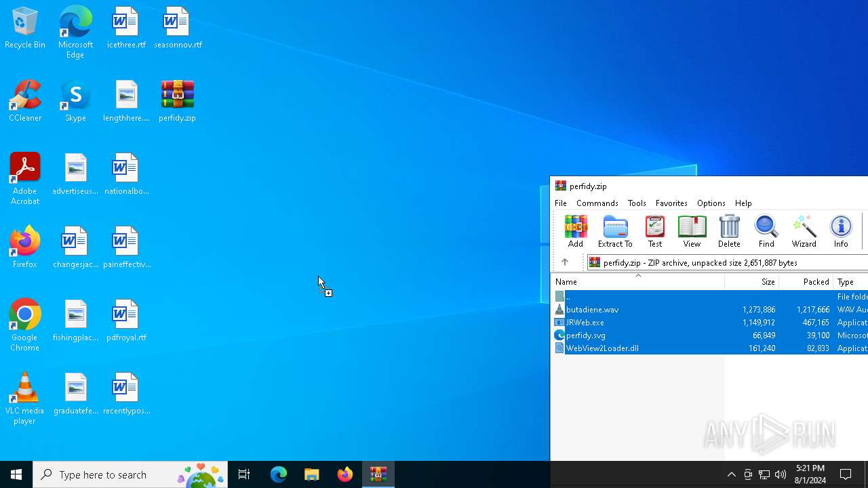Open the Commands menu
Image resolution: width=868 pixels, height=488 pixels.
pos(597,203)
